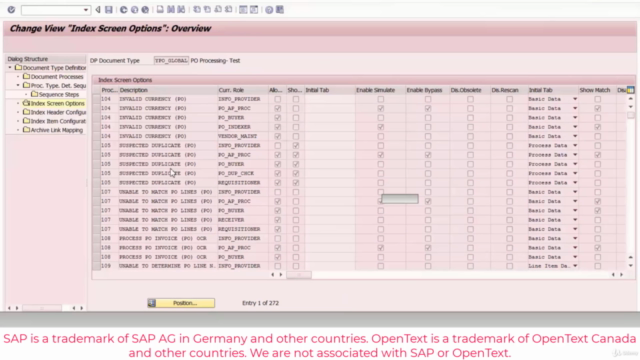
Task: Open Find using the binoculars icon
Action: [x=171, y=9]
